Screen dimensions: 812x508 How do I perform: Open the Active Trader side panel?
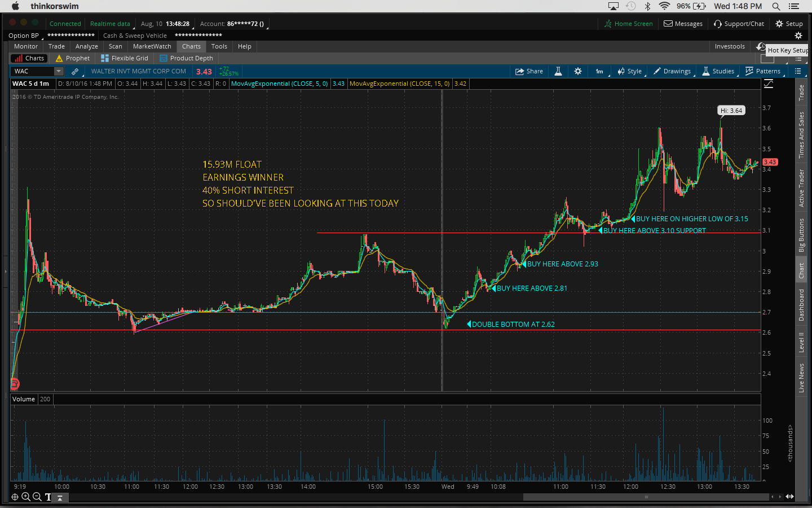tap(801, 188)
